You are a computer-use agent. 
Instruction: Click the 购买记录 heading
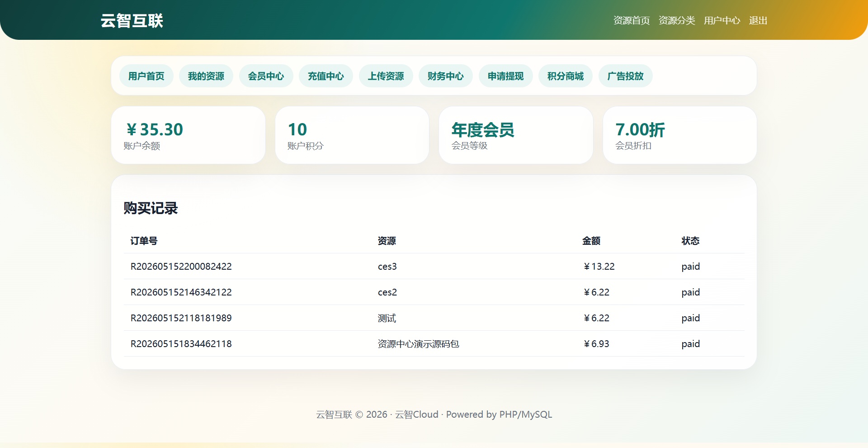coord(151,208)
